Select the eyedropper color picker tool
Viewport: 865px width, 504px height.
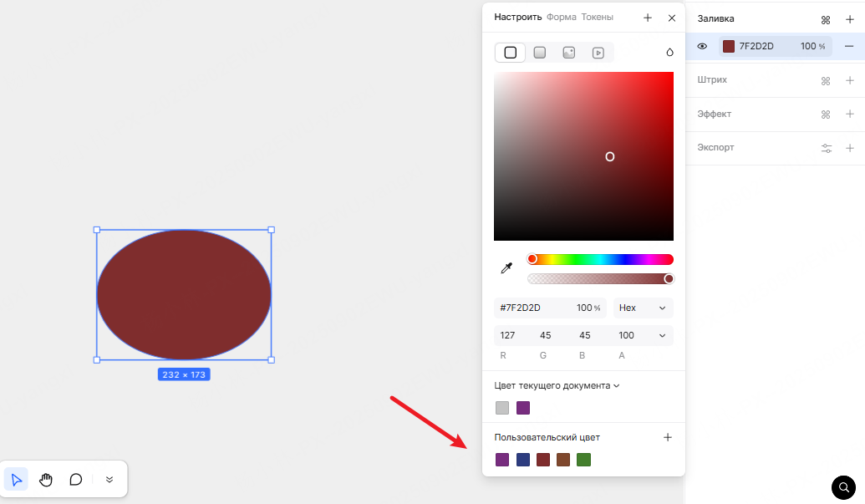pyautogui.click(x=506, y=268)
